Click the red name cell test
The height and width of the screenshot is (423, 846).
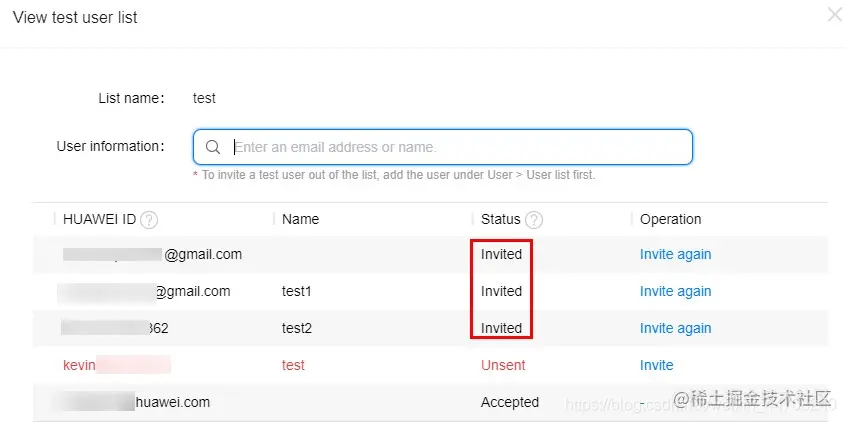293,365
